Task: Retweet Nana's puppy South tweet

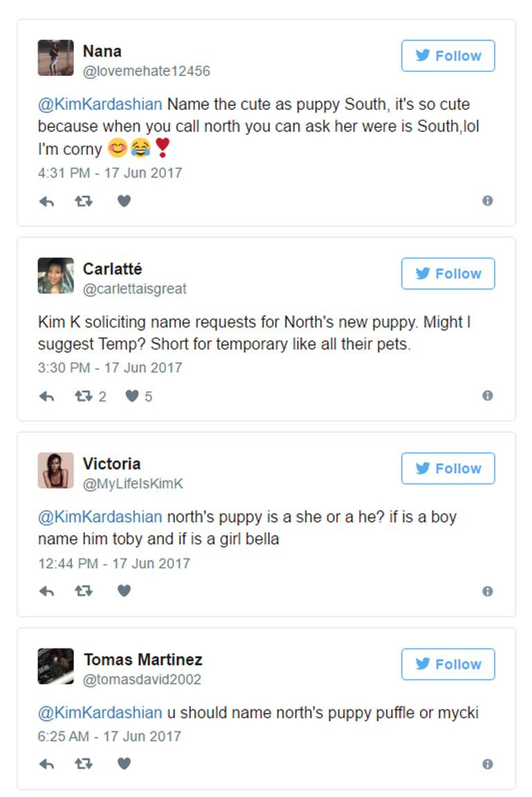Action: (x=84, y=201)
